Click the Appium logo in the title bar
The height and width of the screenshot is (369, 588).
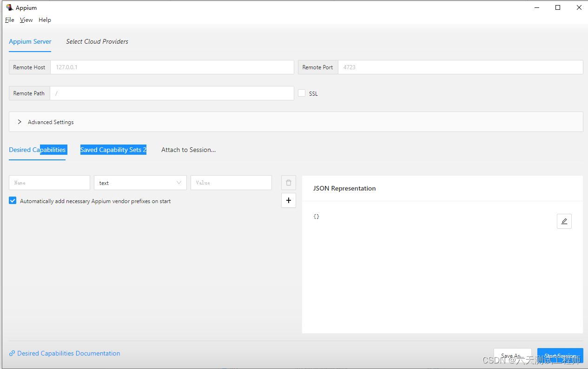[9, 7]
